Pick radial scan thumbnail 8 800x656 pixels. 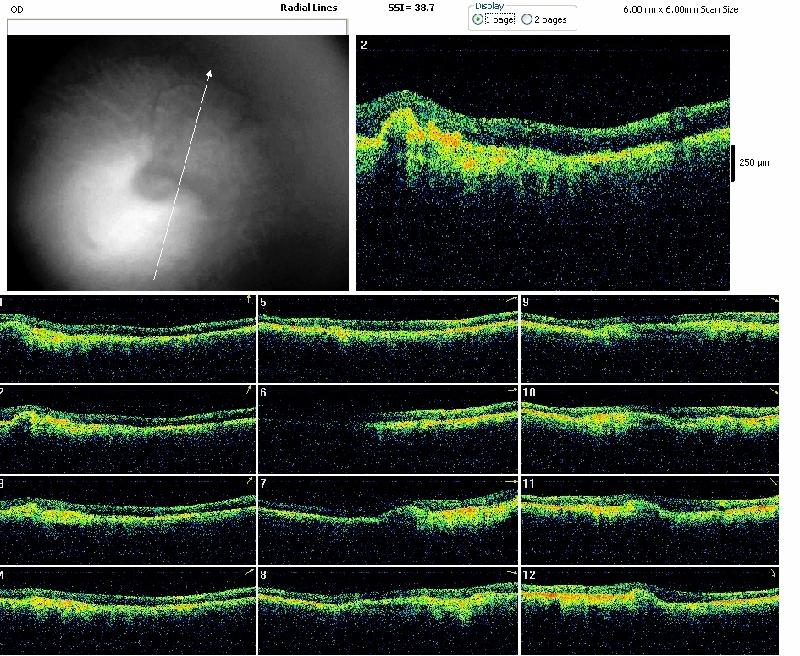pos(388,609)
